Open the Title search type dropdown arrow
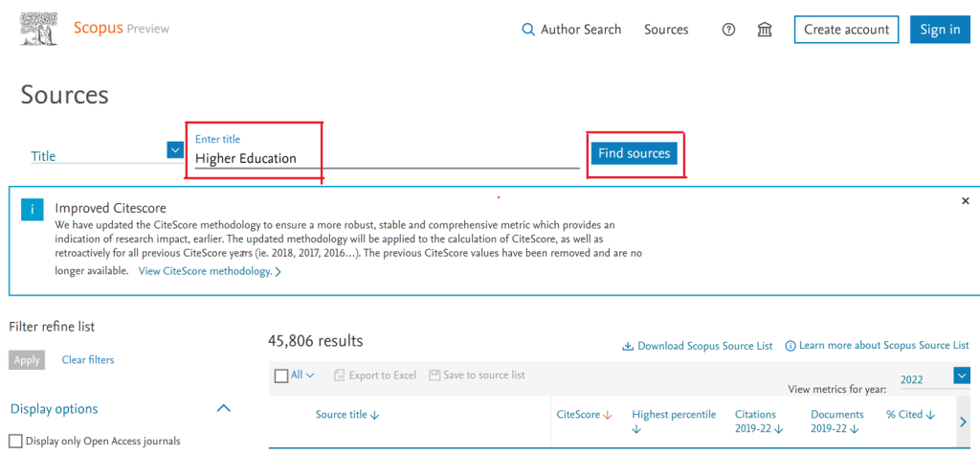Screen dimensions: 980x456 click(175, 150)
